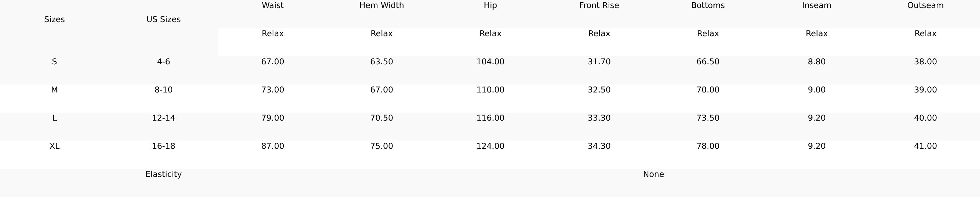The height and width of the screenshot is (197, 980).
Task: Click the Inseam column header
Action: (x=817, y=6)
